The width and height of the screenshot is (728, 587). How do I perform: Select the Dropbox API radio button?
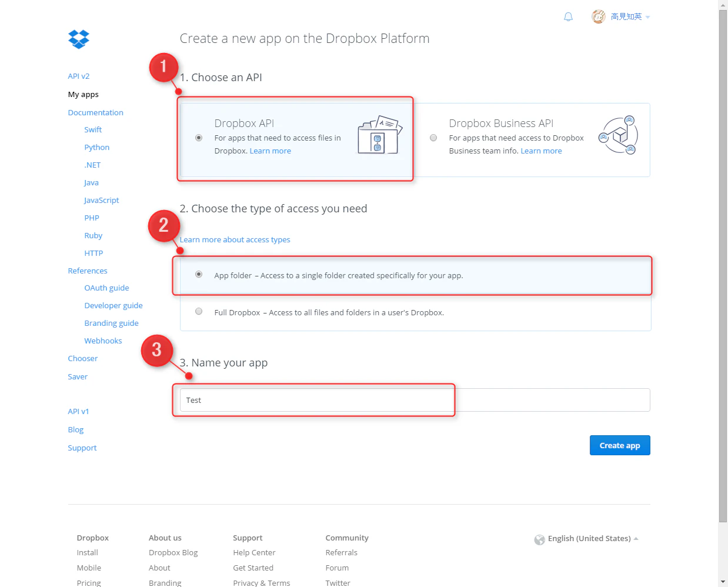click(199, 138)
